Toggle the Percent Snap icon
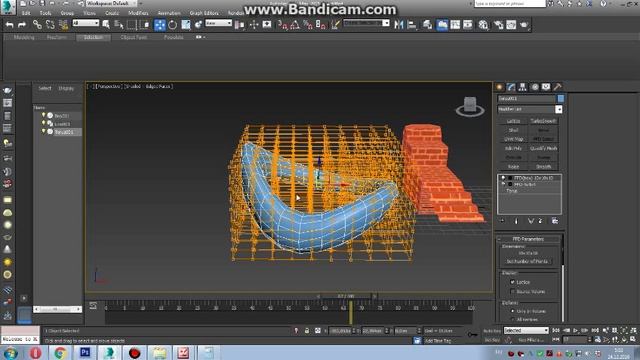The width and height of the screenshot is (640, 360). (308, 25)
